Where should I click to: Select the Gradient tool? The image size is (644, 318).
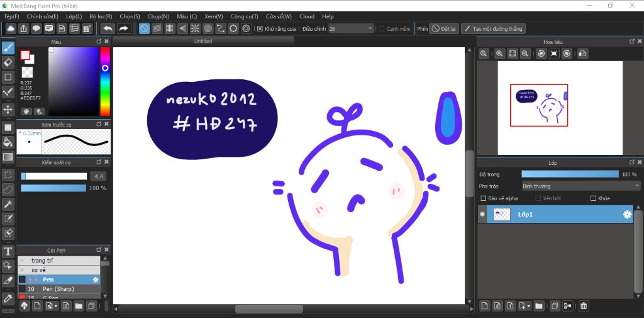point(8,157)
